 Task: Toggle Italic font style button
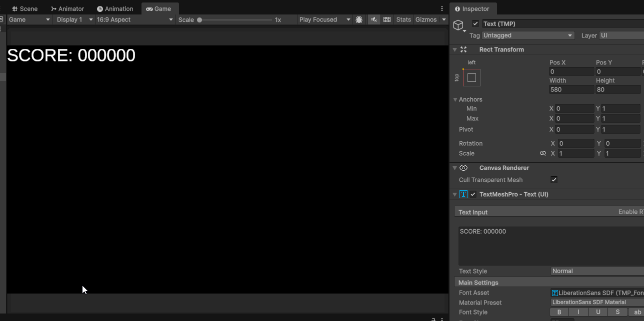[x=578, y=312]
